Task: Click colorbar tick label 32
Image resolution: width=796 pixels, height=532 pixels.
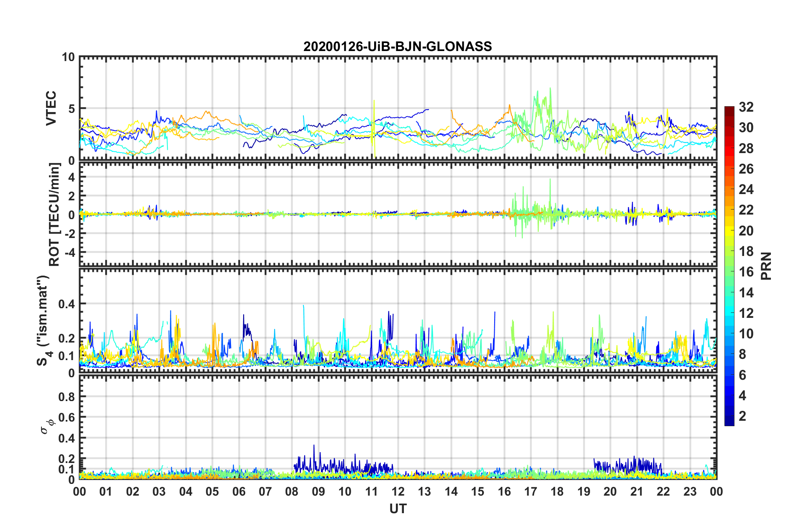Action: tap(746, 107)
